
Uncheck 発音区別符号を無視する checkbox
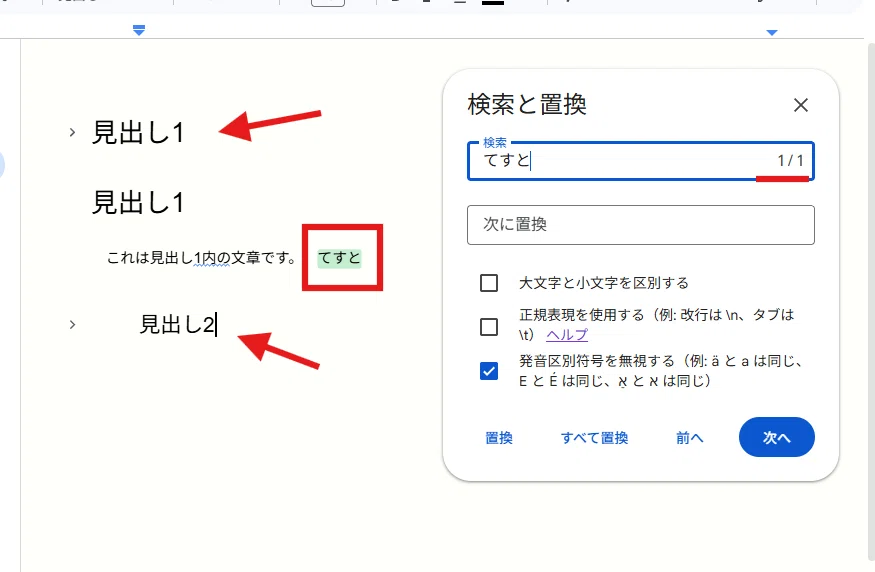tap(489, 371)
